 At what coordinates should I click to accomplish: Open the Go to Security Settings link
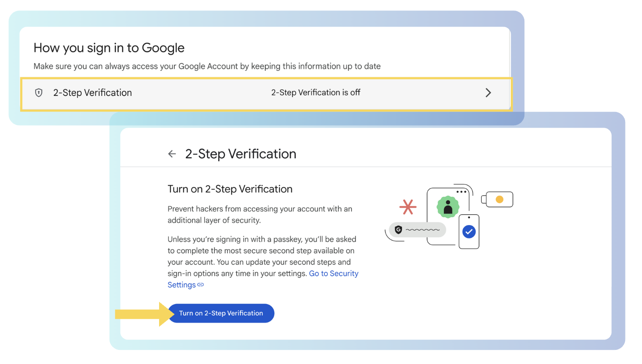263,279
